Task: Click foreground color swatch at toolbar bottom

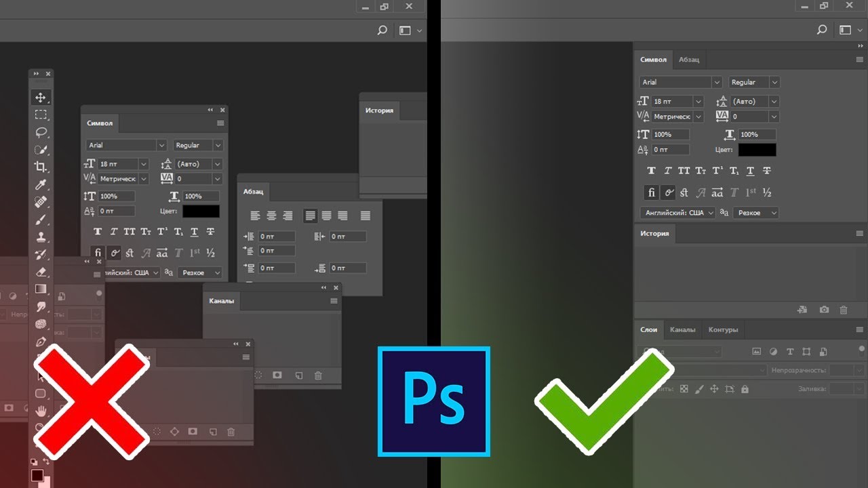Action: 37,474
